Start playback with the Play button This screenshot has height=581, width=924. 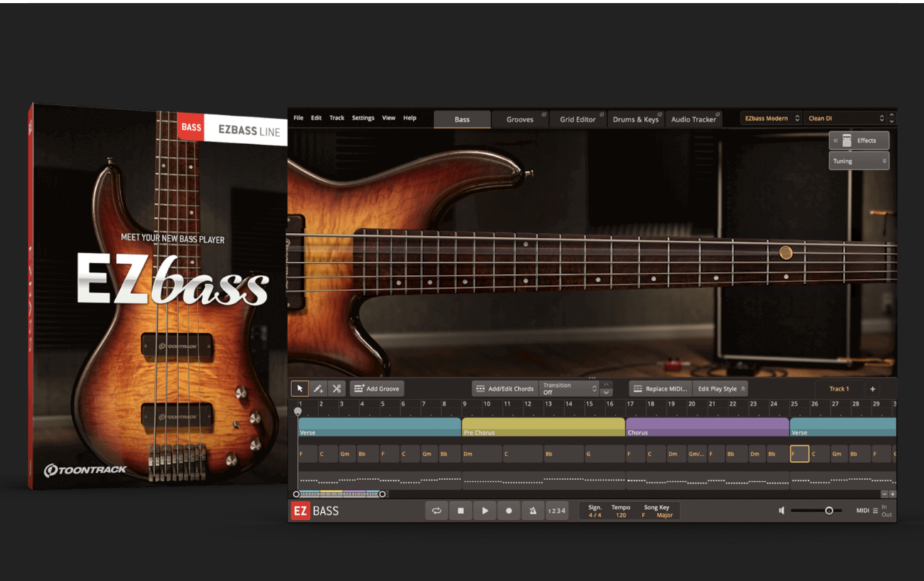click(x=485, y=511)
